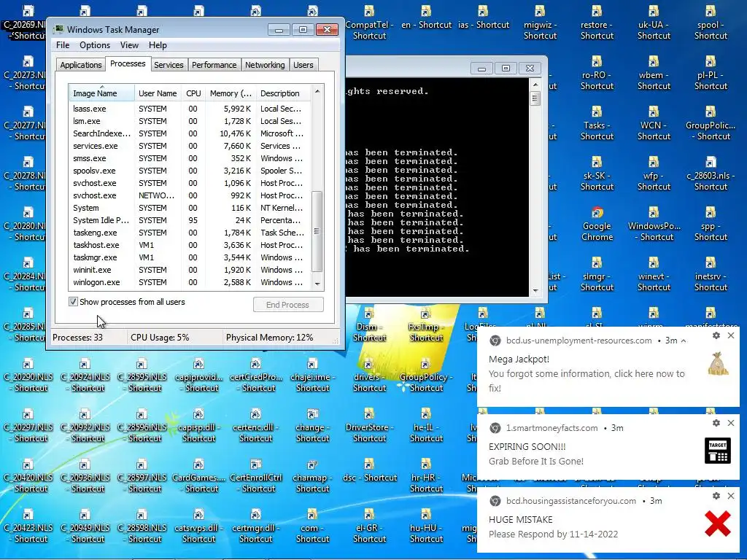Click the End Process button

[288, 305]
